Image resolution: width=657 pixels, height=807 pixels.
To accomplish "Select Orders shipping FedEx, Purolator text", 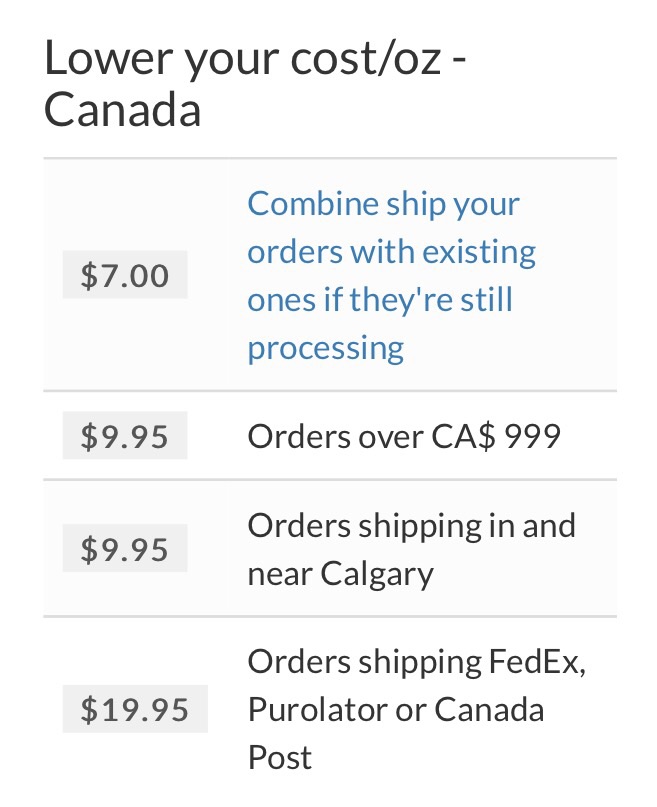I will 417,709.
